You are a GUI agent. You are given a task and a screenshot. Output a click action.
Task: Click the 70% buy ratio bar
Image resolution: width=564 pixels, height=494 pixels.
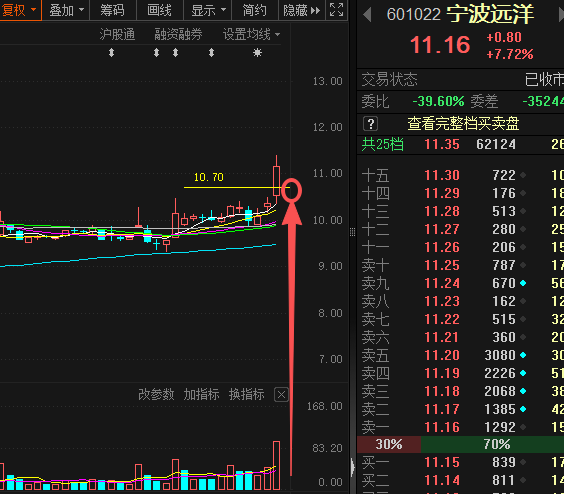tap(492, 444)
